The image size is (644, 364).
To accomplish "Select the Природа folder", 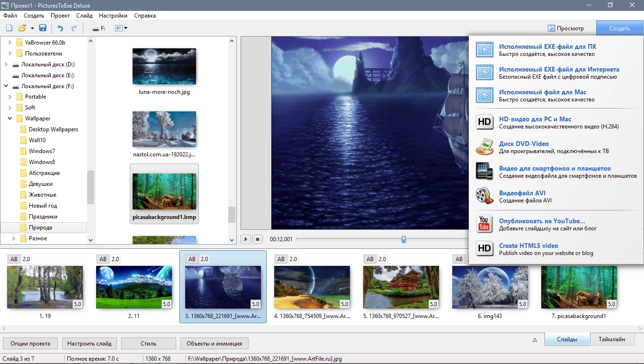I will click(x=44, y=227).
